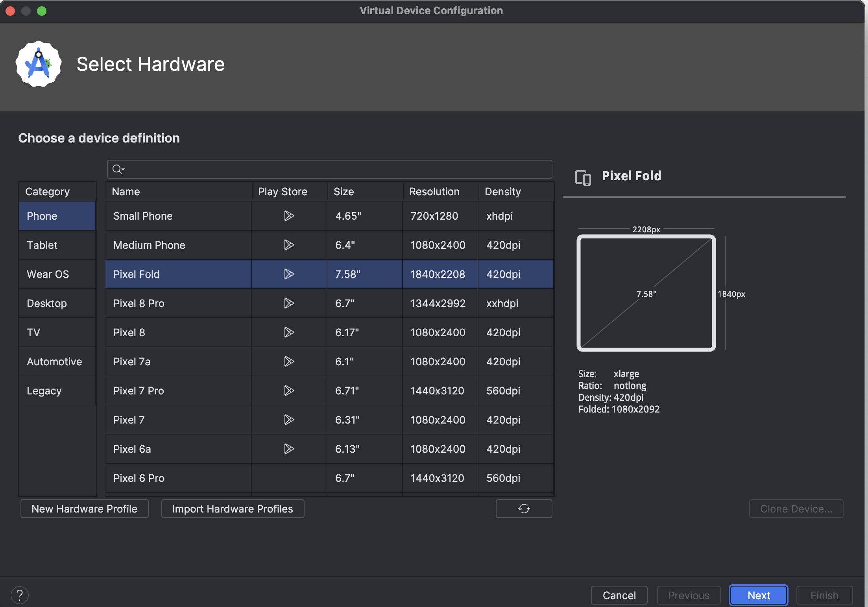Sort by the Name column header
This screenshot has width=868, height=607.
tap(179, 192)
